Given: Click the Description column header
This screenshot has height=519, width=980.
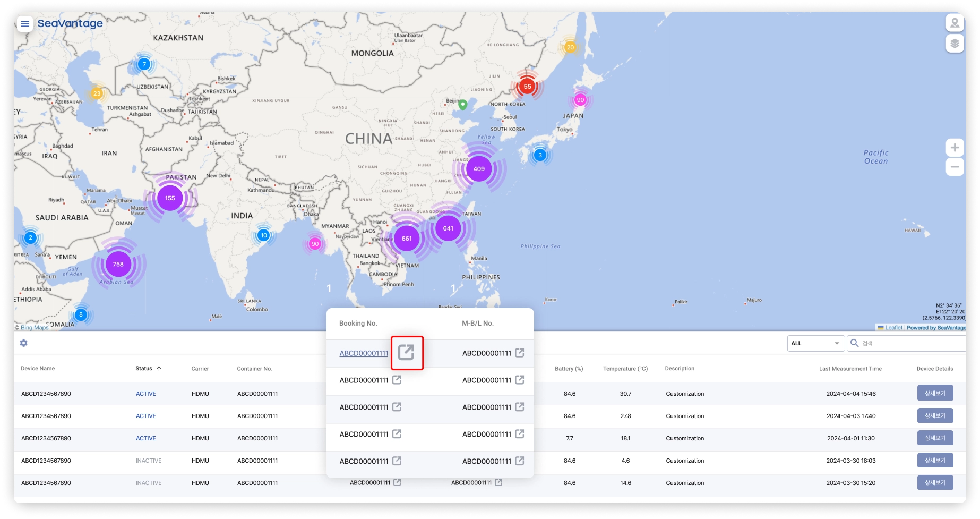Looking at the screenshot, I should [680, 369].
